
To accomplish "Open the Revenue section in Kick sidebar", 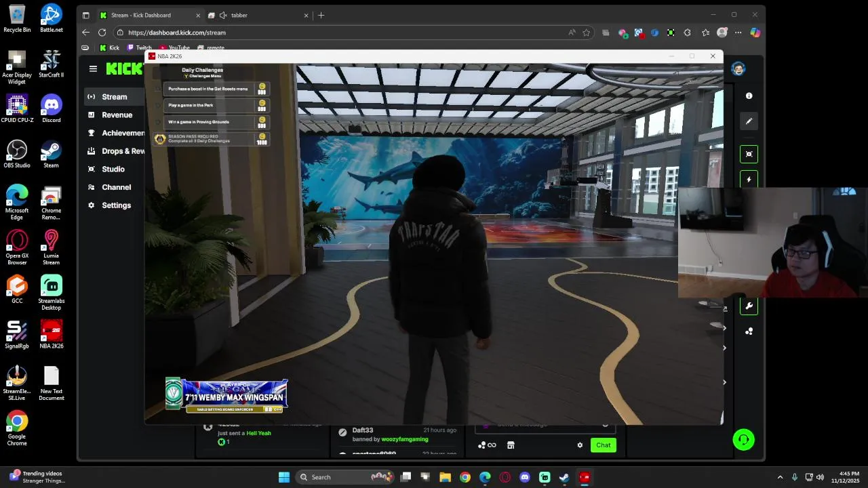I will point(115,115).
